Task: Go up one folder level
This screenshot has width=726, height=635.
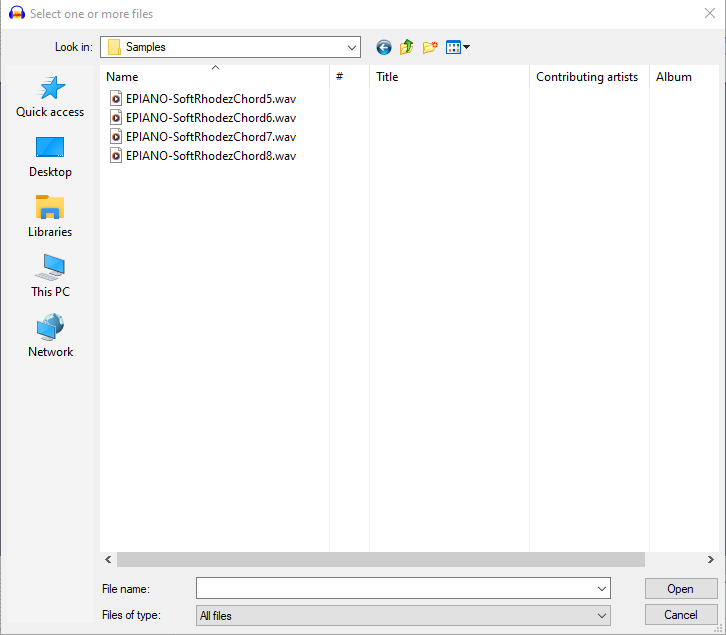Action: coord(407,47)
